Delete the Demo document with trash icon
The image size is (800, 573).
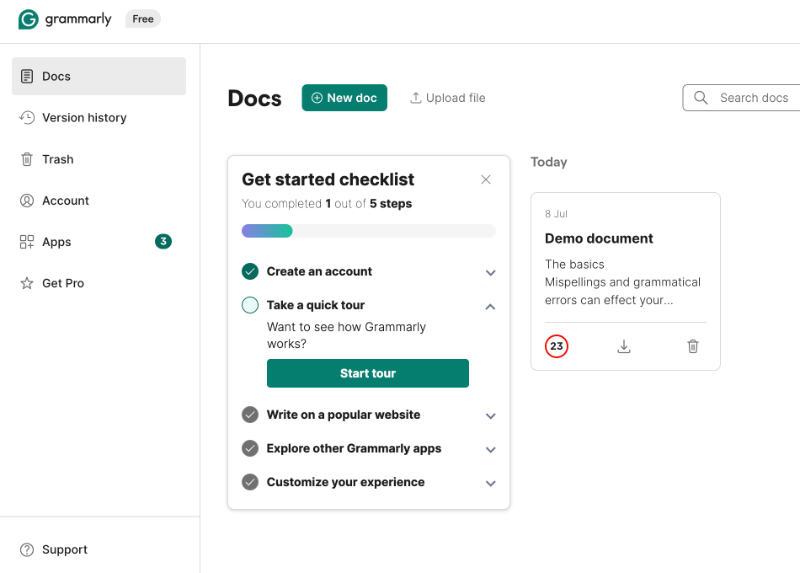tap(693, 346)
